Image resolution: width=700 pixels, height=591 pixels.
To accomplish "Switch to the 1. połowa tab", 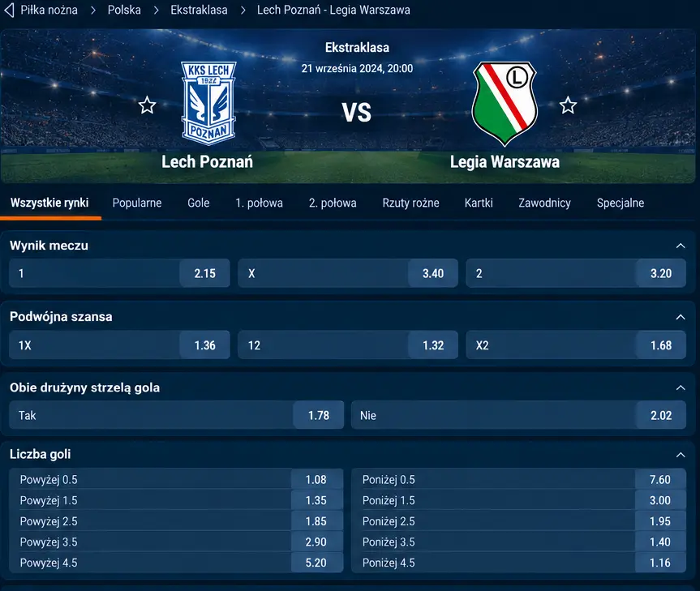I will (259, 203).
